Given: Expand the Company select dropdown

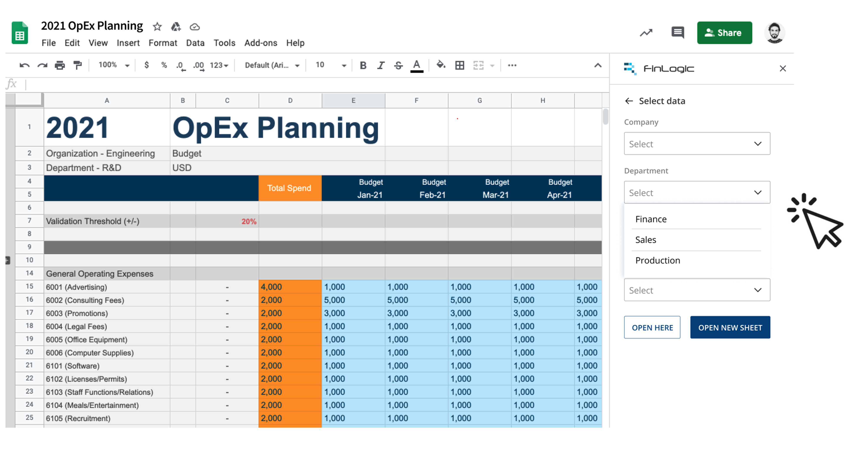Looking at the screenshot, I should [x=697, y=144].
